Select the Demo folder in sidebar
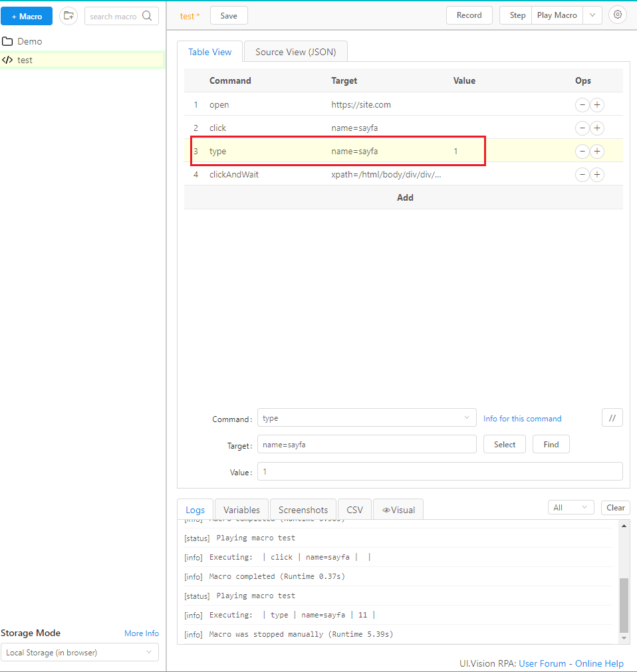 coord(29,41)
